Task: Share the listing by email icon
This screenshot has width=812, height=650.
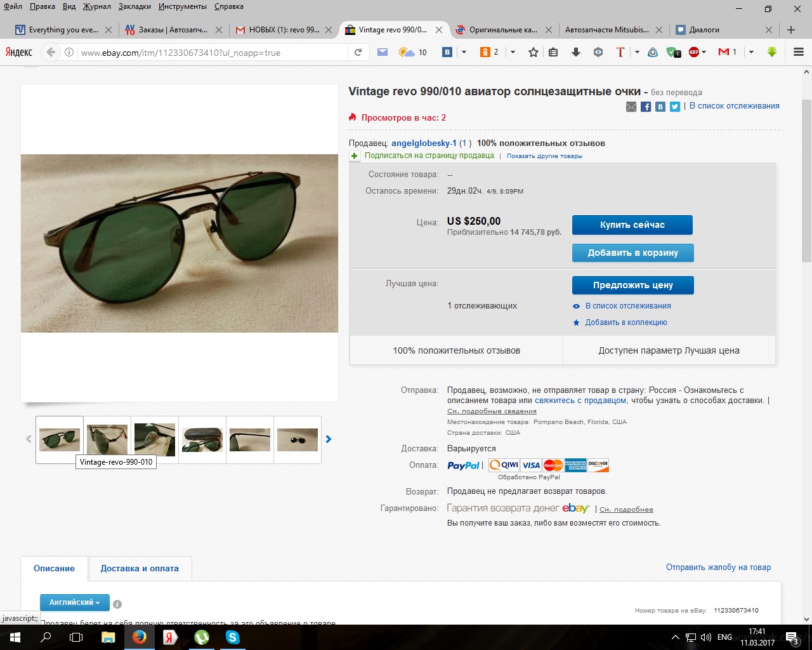Action: [x=631, y=107]
